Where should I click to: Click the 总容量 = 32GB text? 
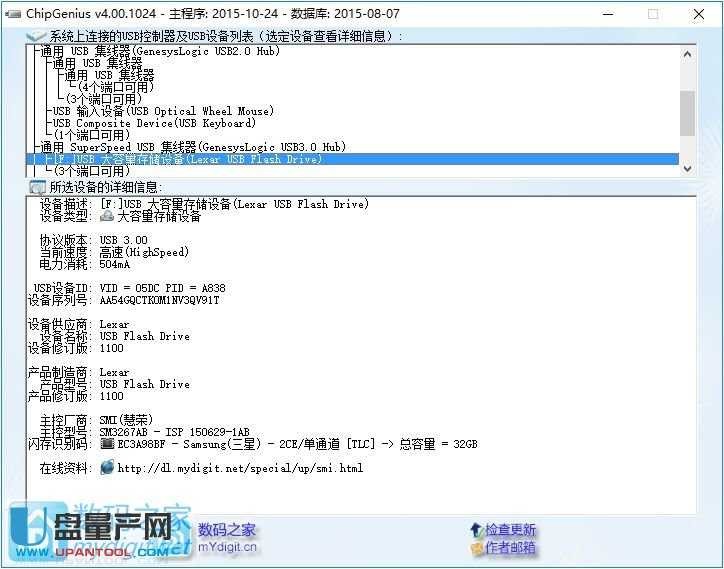(438, 444)
